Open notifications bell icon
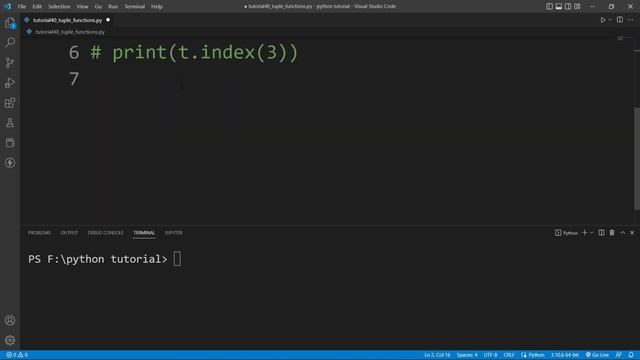The height and width of the screenshot is (360, 640). point(631,355)
